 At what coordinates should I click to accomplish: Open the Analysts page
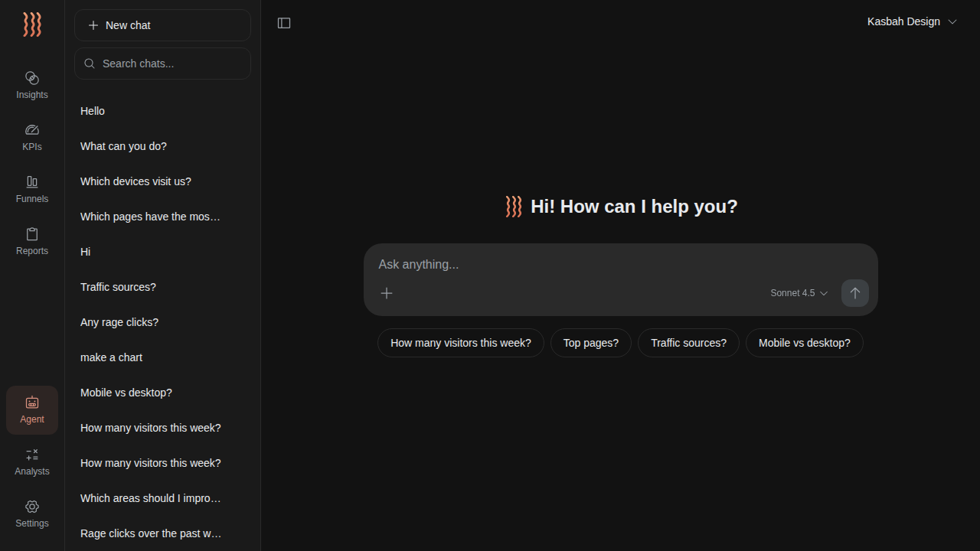point(32,461)
